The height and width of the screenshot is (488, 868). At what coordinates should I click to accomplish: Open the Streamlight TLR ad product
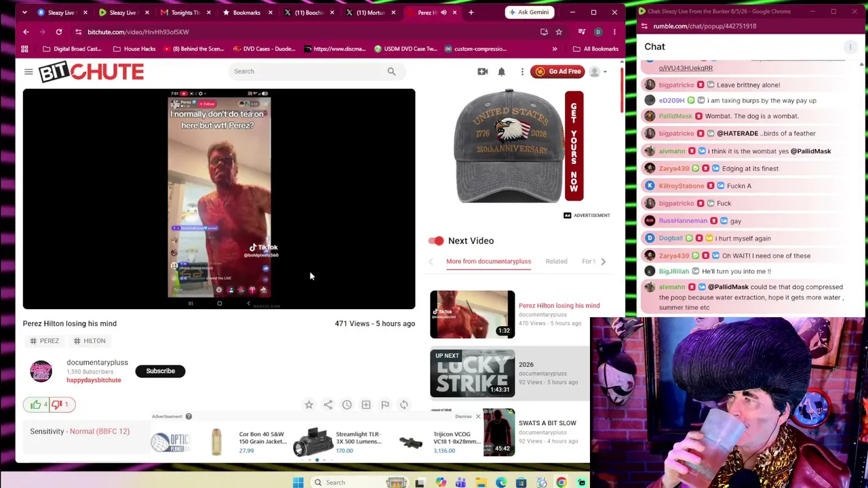(336, 441)
